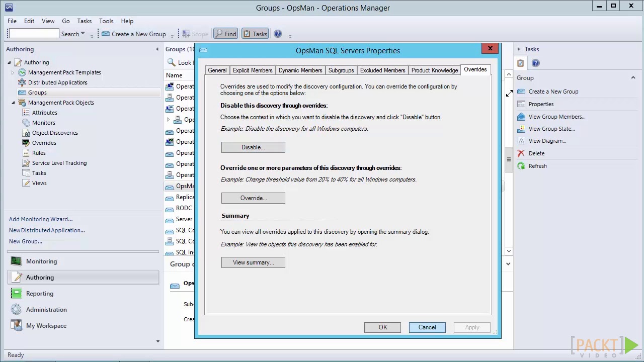
Task: Click the Add Monitoring Wizard link
Action: coord(41,219)
